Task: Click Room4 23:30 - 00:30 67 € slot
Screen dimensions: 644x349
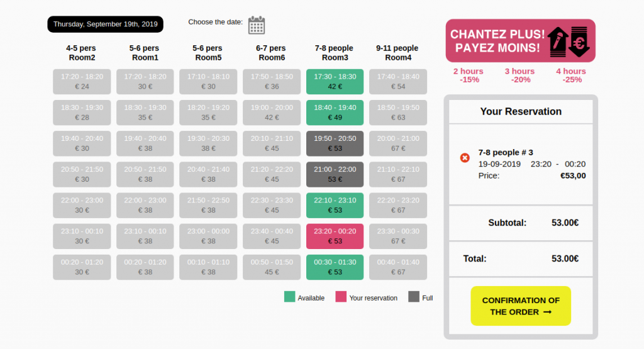Action: [x=398, y=236]
